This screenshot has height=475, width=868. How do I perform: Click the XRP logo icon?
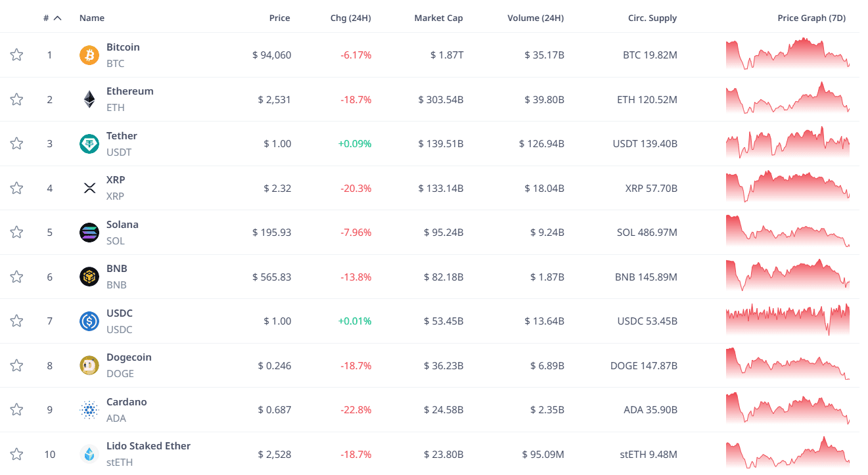(x=89, y=188)
